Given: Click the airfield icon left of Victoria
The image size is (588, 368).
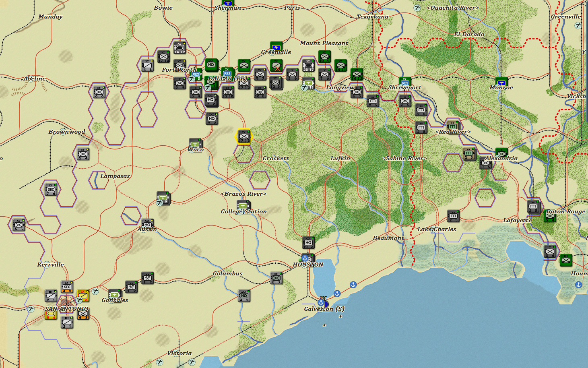Looking at the screenshot, I should (x=160, y=362).
